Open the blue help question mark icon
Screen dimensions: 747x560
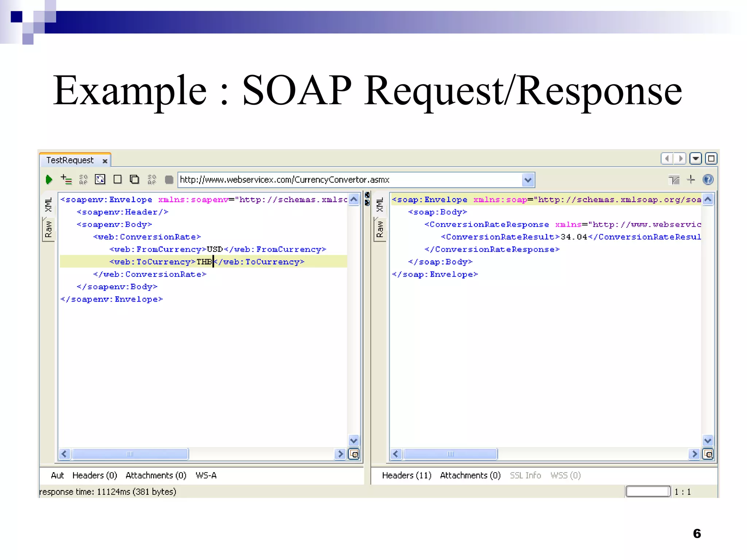(x=708, y=180)
